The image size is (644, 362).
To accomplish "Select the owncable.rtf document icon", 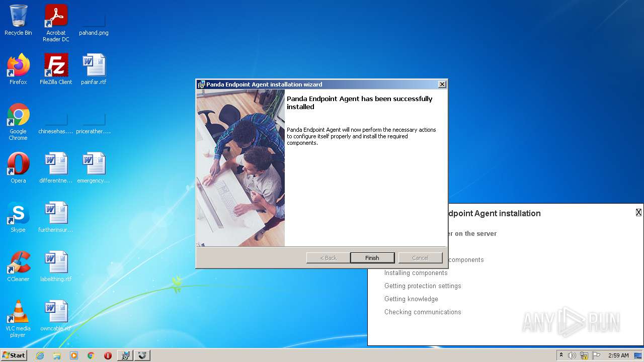I will [x=56, y=316].
